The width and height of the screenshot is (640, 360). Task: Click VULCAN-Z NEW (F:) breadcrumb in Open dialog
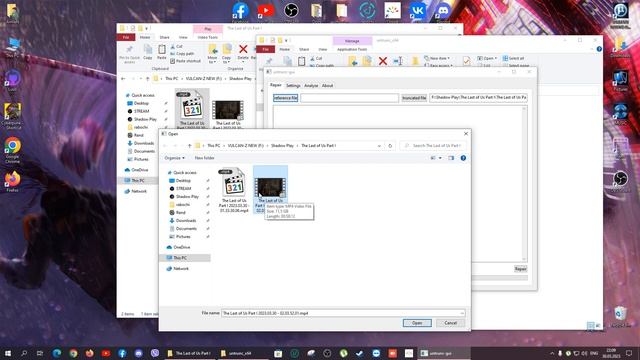[245, 146]
